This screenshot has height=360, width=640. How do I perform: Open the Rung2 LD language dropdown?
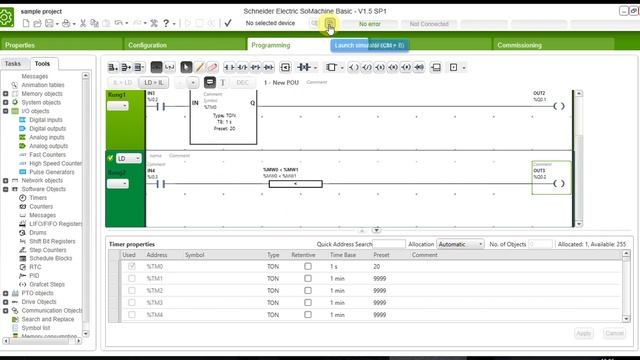129,158
